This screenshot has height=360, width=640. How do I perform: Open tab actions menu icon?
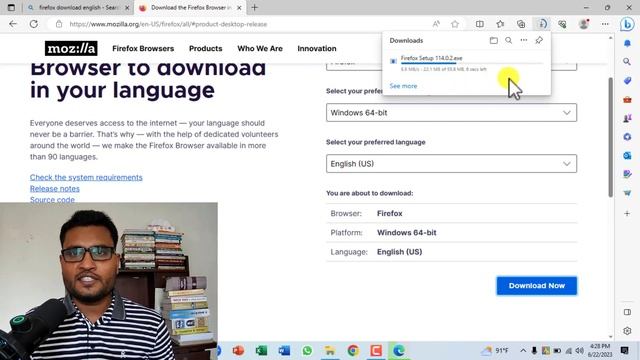pos(11,7)
